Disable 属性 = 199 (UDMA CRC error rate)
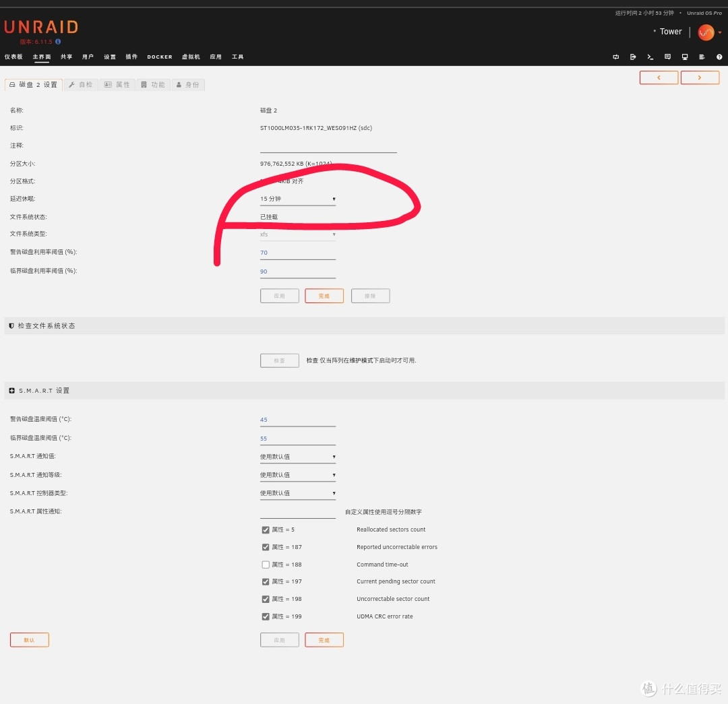 [x=266, y=616]
